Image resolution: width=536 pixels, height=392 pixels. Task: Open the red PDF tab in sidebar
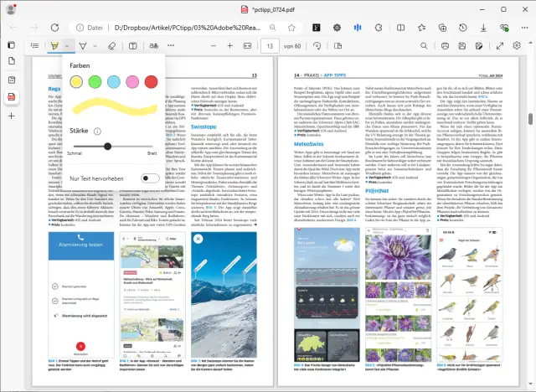11,96
